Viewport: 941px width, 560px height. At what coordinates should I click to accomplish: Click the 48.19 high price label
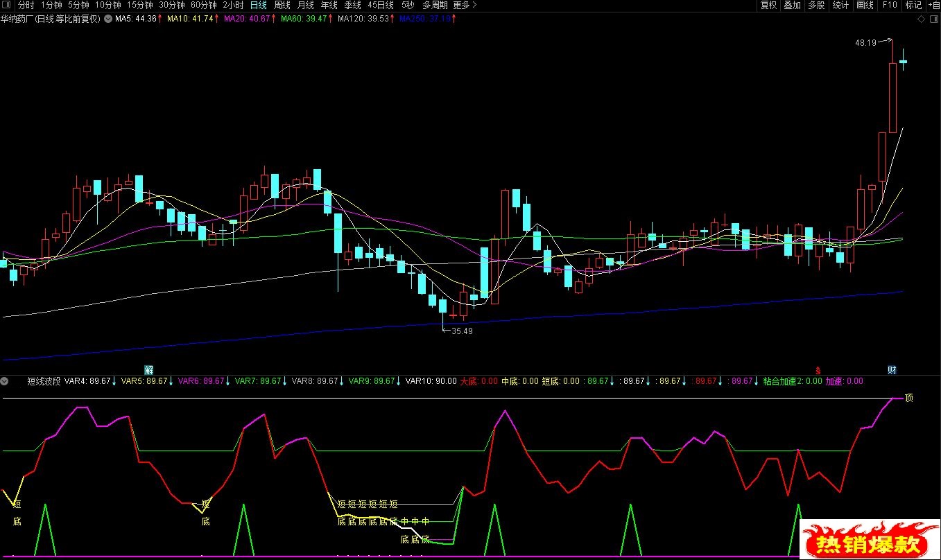(x=865, y=42)
